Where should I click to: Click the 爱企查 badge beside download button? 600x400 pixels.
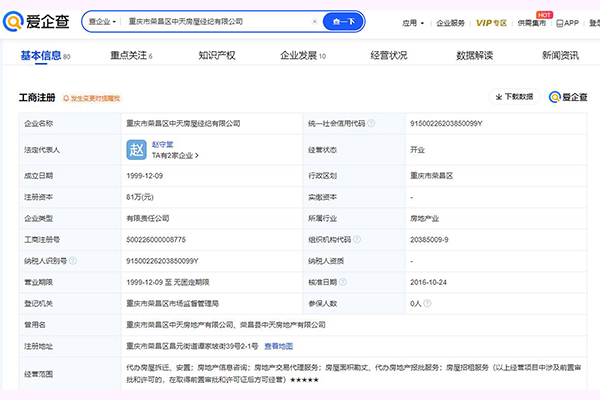pos(568,97)
